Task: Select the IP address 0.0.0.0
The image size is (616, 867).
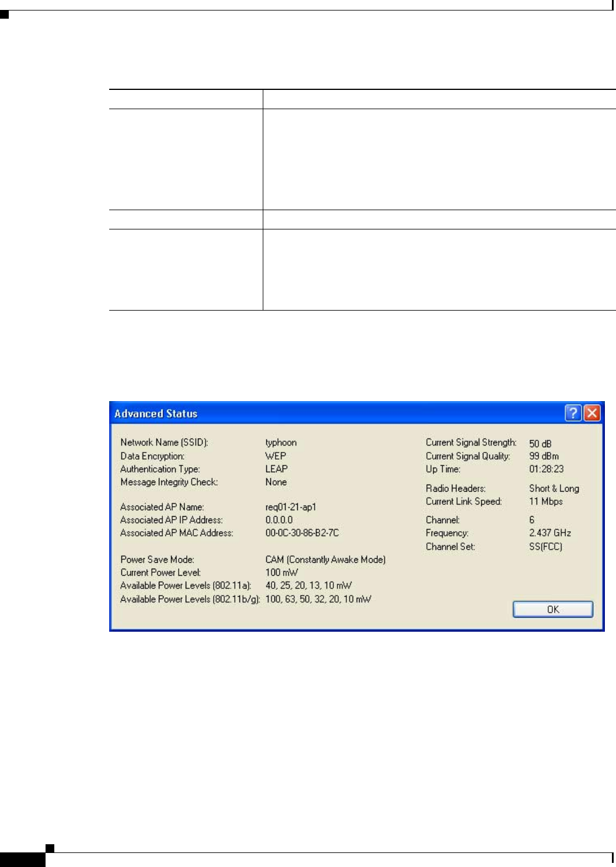Action: 279,520
